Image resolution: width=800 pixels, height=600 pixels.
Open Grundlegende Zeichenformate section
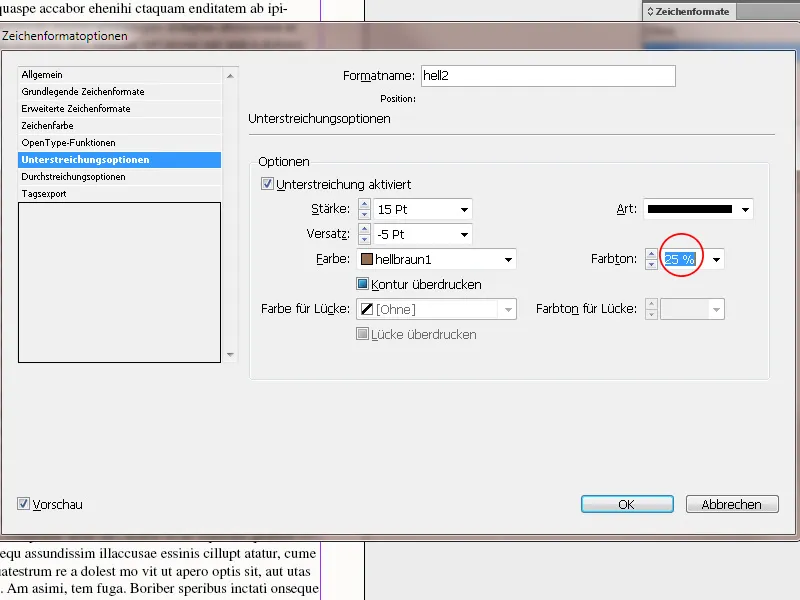tap(119, 91)
